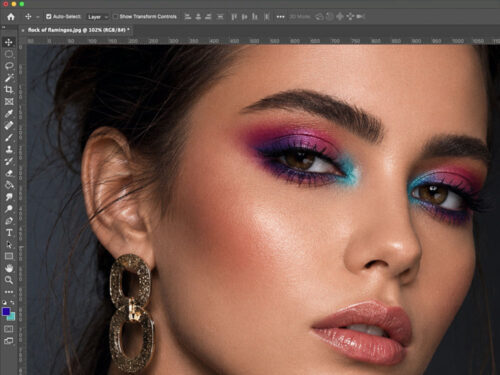Screen dimensions: 500x375
Task: Reset default foreground and background colors
Action: 5,302
